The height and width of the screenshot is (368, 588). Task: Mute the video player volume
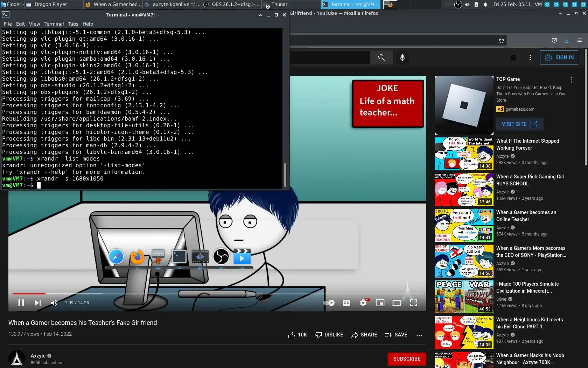pos(54,303)
